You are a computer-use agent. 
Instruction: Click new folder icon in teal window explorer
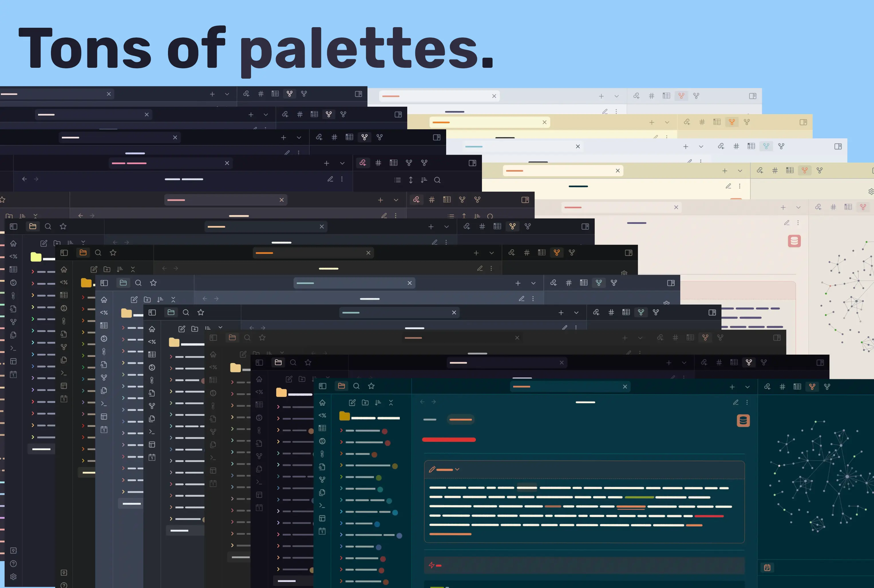(365, 402)
